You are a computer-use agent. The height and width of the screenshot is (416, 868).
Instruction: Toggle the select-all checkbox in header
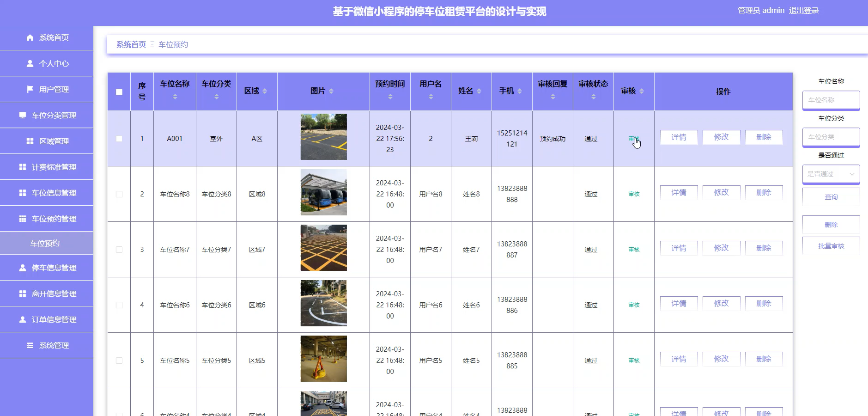[119, 92]
